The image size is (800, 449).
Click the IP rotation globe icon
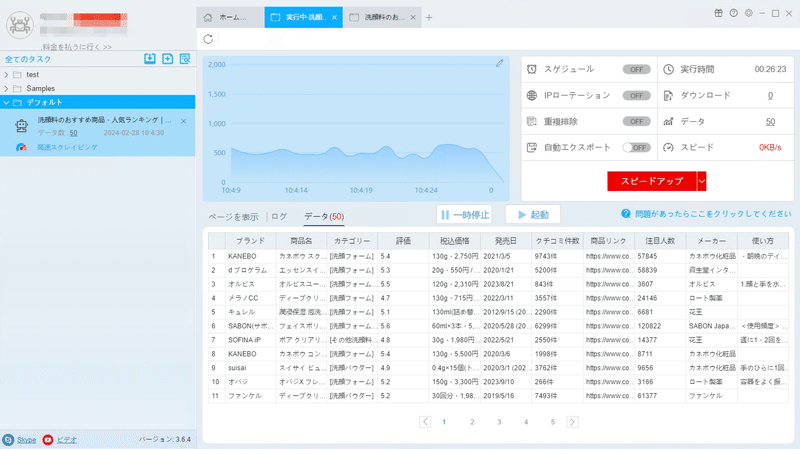coord(532,95)
